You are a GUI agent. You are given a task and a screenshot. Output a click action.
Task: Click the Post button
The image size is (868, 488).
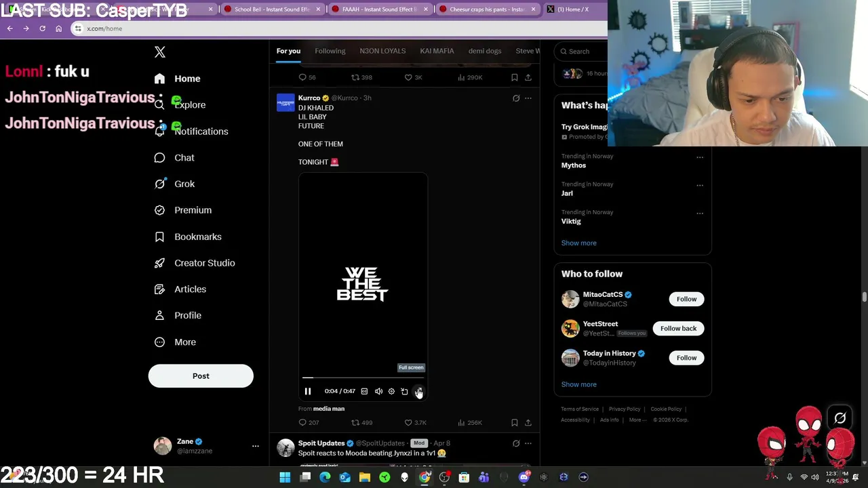point(201,376)
